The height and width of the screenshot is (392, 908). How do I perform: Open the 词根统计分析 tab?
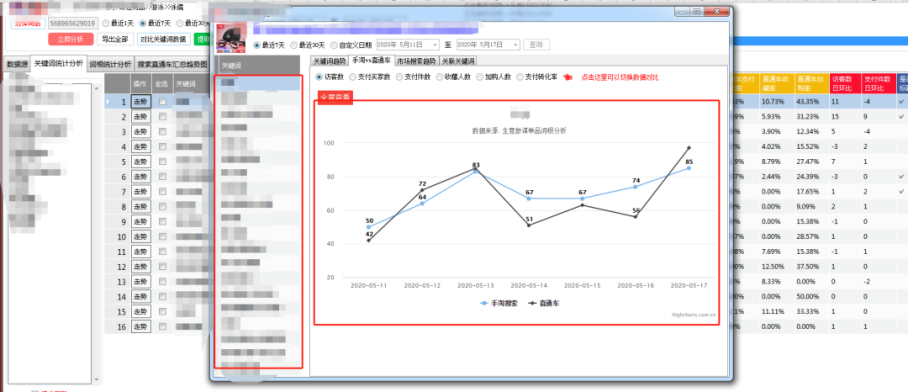111,64
